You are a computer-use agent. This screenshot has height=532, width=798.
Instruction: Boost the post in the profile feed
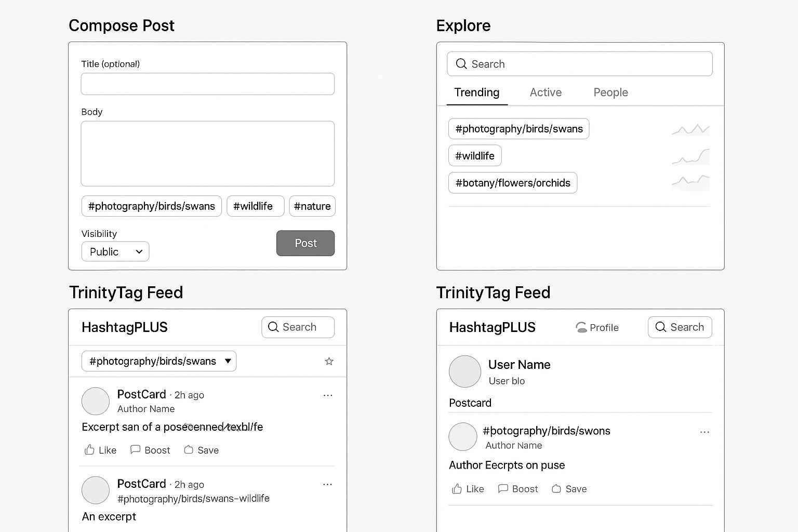coord(517,489)
